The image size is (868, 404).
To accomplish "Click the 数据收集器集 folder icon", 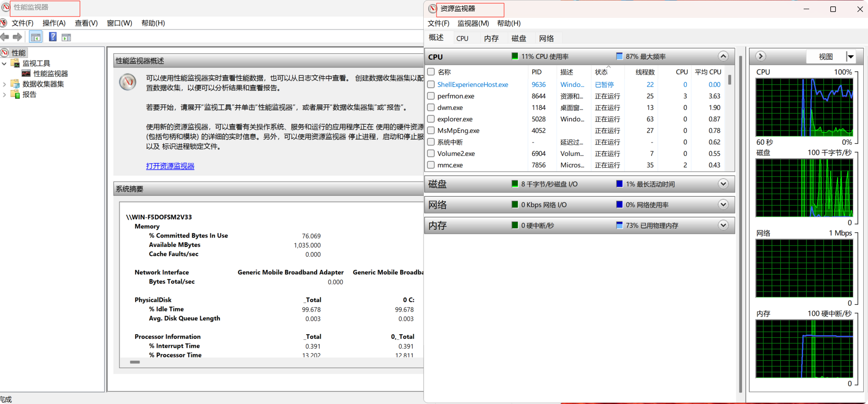I will tap(15, 84).
